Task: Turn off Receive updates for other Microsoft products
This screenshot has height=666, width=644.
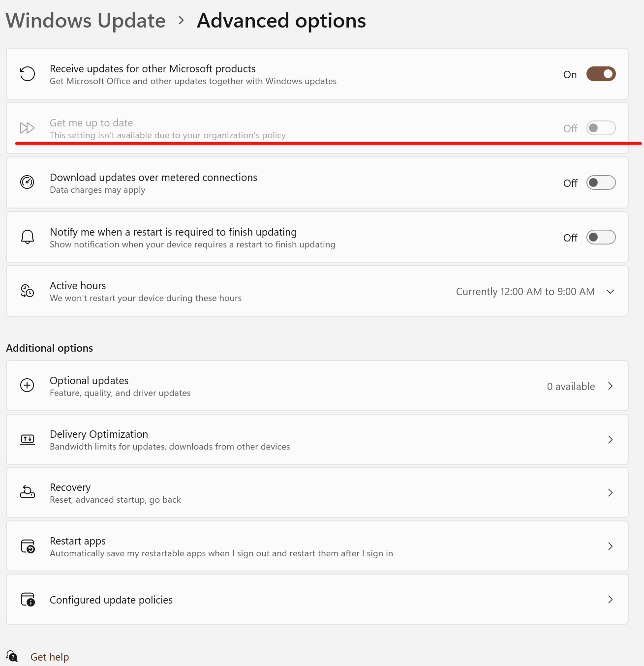Action: [601, 74]
